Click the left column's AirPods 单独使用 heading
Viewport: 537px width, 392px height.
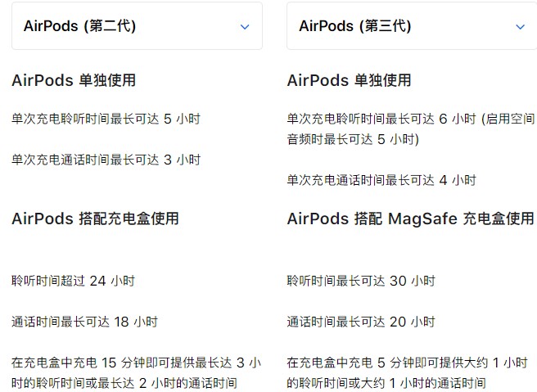point(74,80)
